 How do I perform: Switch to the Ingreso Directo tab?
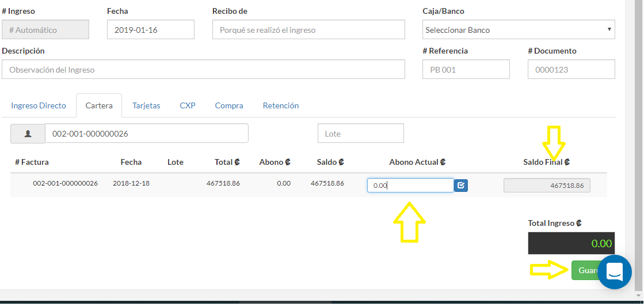pos(39,105)
